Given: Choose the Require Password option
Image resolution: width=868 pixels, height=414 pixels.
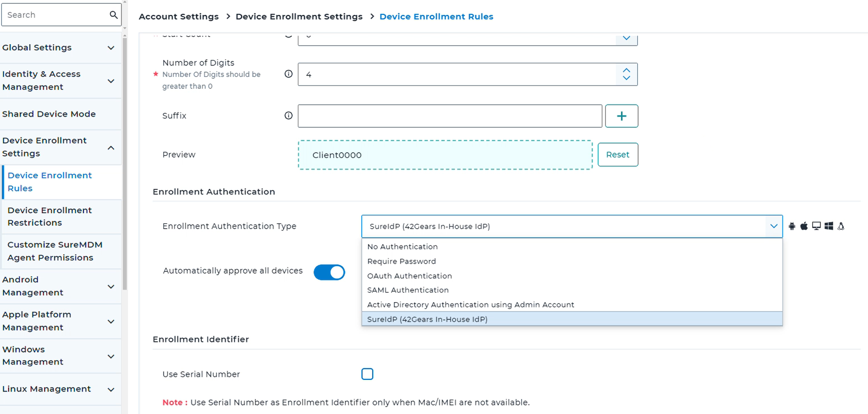Looking at the screenshot, I should point(402,261).
